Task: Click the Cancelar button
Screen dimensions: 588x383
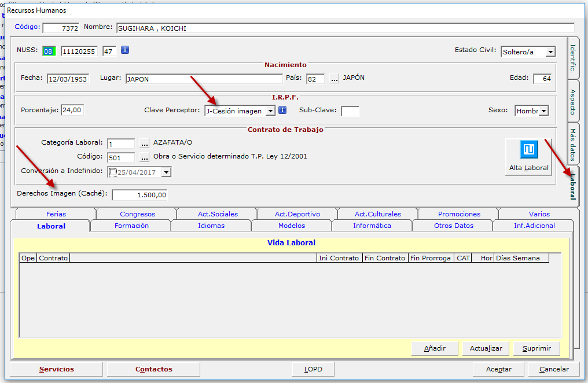Action: click(x=554, y=369)
